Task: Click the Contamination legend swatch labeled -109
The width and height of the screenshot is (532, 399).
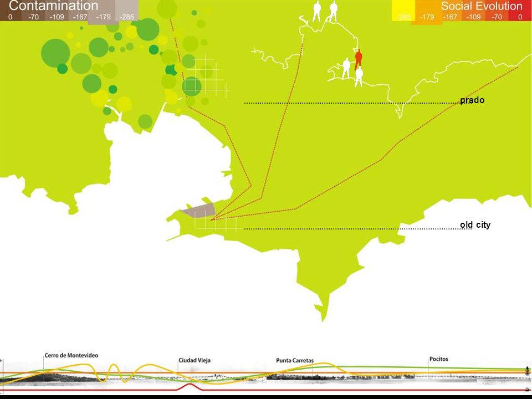Action: (57, 11)
